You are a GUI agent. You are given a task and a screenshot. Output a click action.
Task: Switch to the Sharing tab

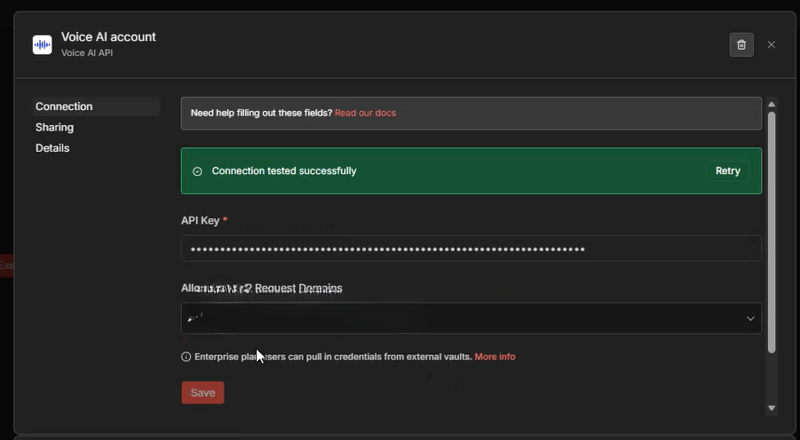[x=55, y=128]
